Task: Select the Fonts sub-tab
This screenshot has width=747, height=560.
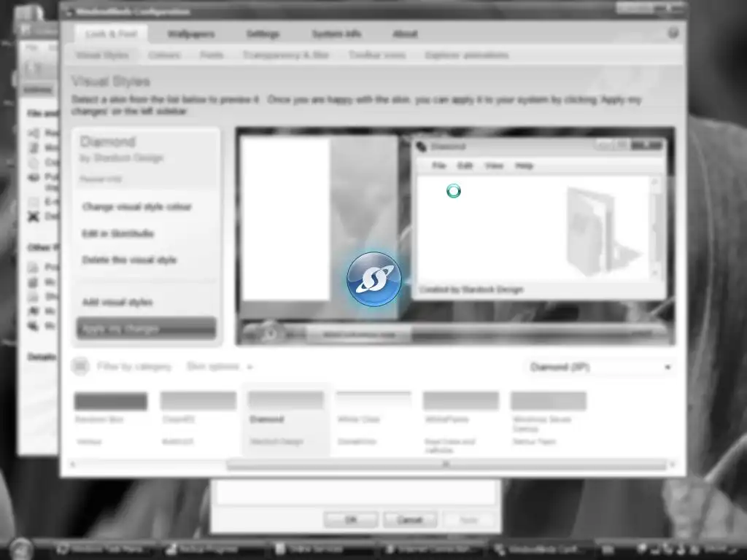Action: click(x=212, y=55)
